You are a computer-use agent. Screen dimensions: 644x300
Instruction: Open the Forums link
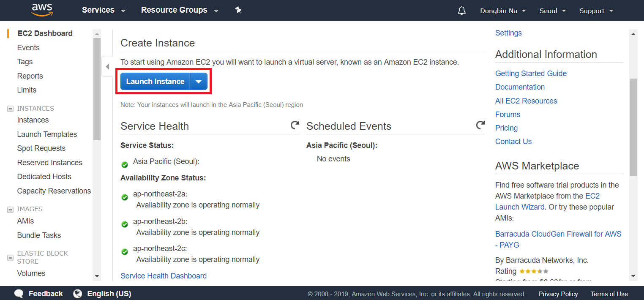click(508, 115)
